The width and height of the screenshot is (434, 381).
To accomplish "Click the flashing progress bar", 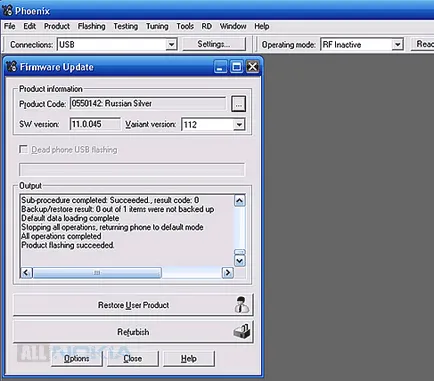I will coord(132,170).
